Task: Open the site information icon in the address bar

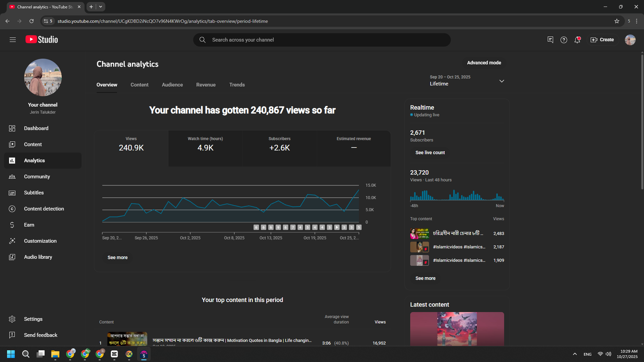Action: (x=48, y=21)
